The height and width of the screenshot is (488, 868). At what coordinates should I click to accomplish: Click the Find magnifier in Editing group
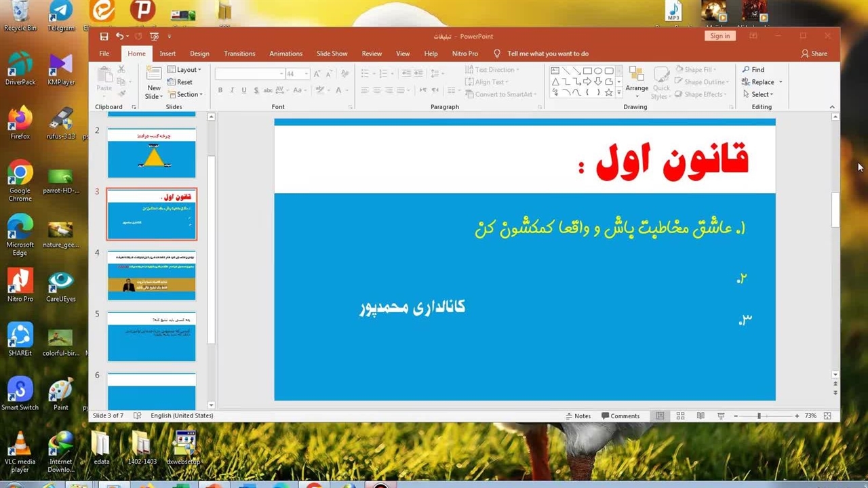[x=753, y=70]
